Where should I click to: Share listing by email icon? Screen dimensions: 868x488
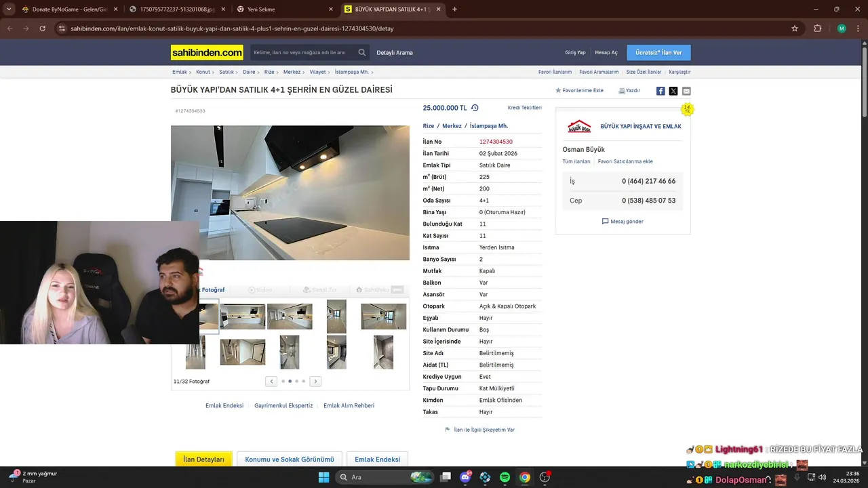click(686, 91)
